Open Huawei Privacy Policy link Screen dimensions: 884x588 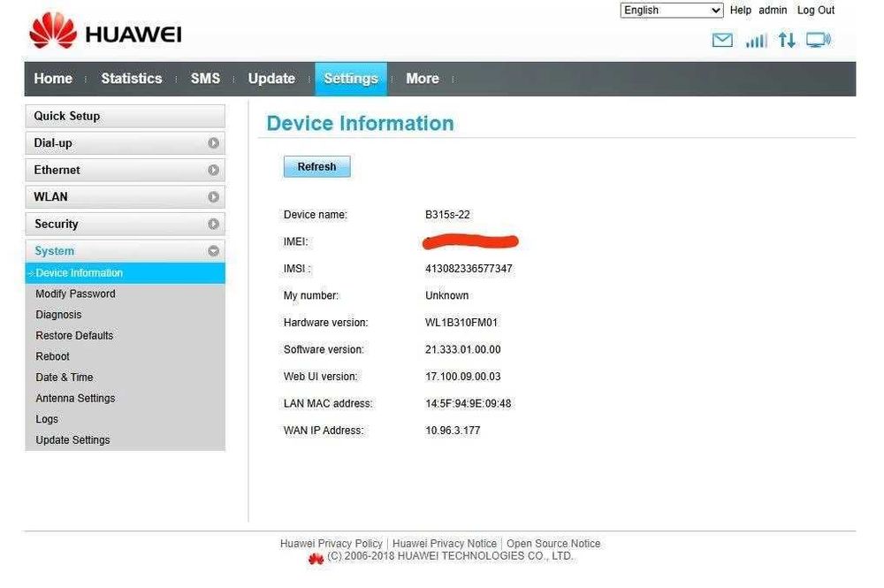pos(331,544)
